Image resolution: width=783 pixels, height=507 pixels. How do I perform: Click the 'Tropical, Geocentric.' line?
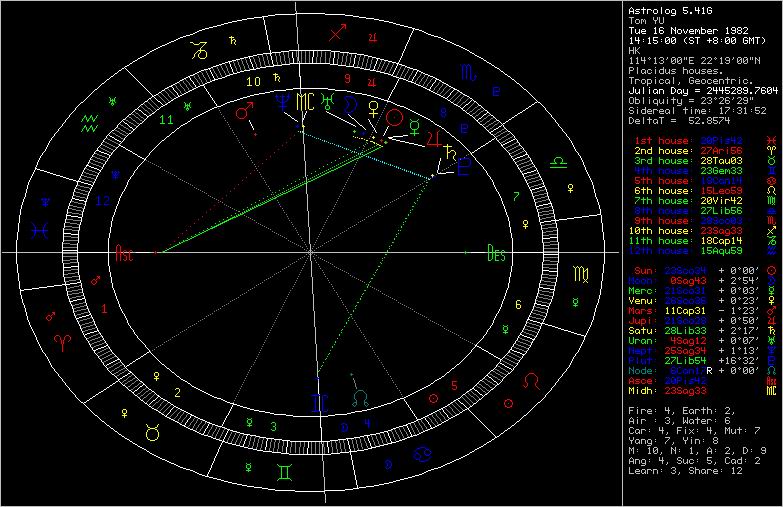coord(691,81)
